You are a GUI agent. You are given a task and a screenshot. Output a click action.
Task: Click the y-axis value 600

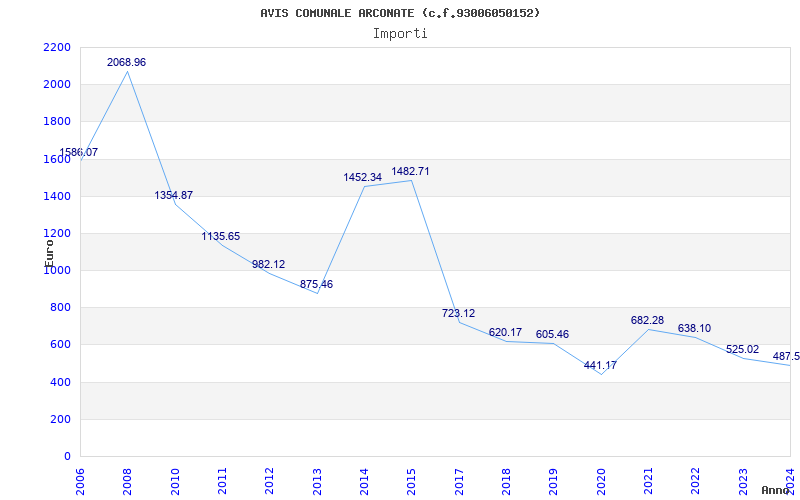pyautogui.click(x=61, y=345)
